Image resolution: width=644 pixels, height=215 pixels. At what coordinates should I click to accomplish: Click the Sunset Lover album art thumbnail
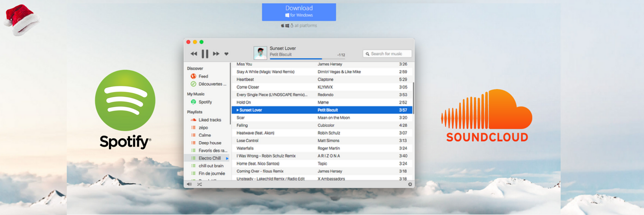pos(260,53)
